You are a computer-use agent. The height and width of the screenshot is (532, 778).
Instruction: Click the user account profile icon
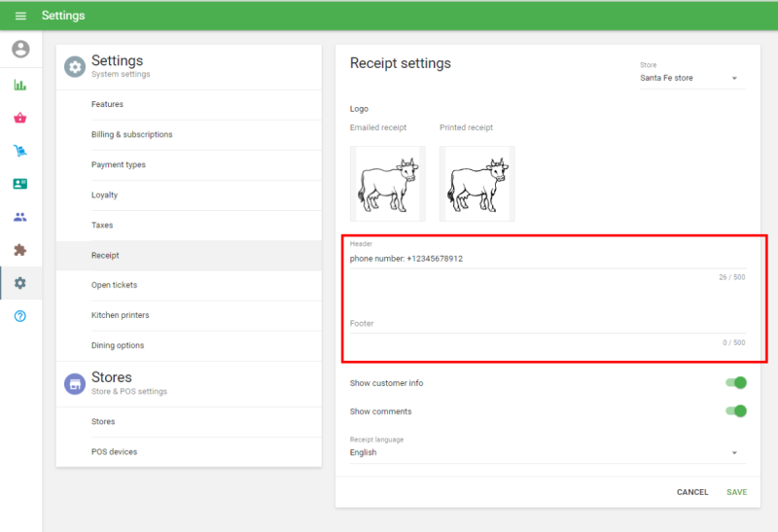tap(20, 50)
